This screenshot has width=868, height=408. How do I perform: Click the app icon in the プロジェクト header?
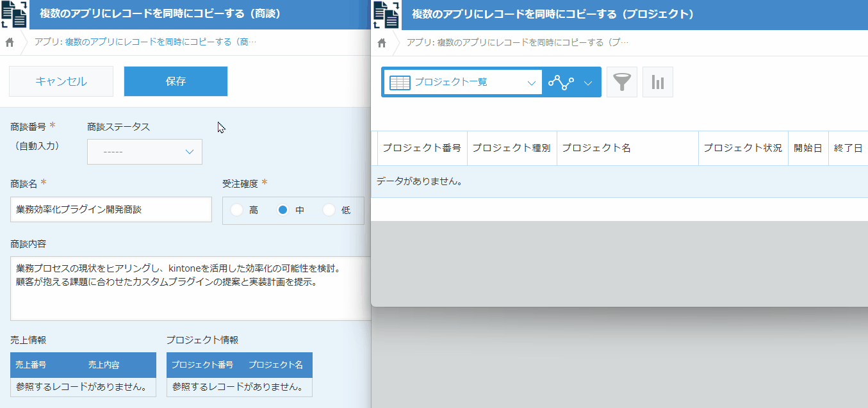(386, 14)
